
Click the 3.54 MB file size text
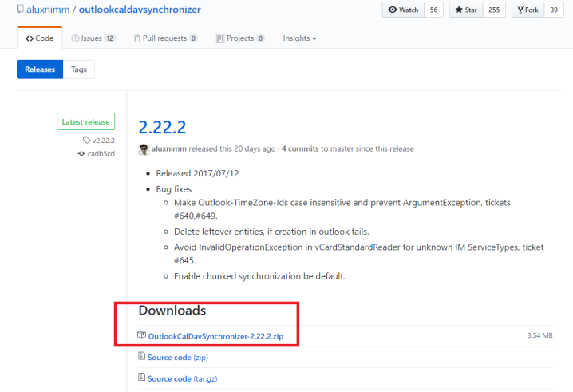pos(539,335)
